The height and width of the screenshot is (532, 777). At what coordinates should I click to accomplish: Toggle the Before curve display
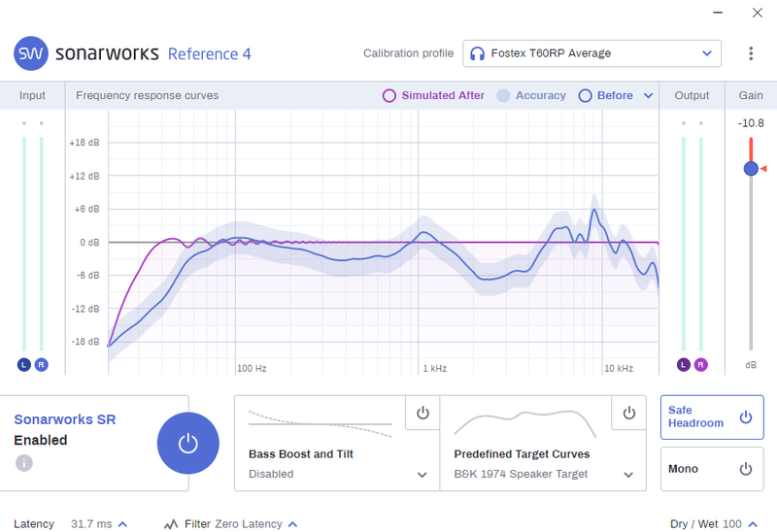(x=605, y=95)
